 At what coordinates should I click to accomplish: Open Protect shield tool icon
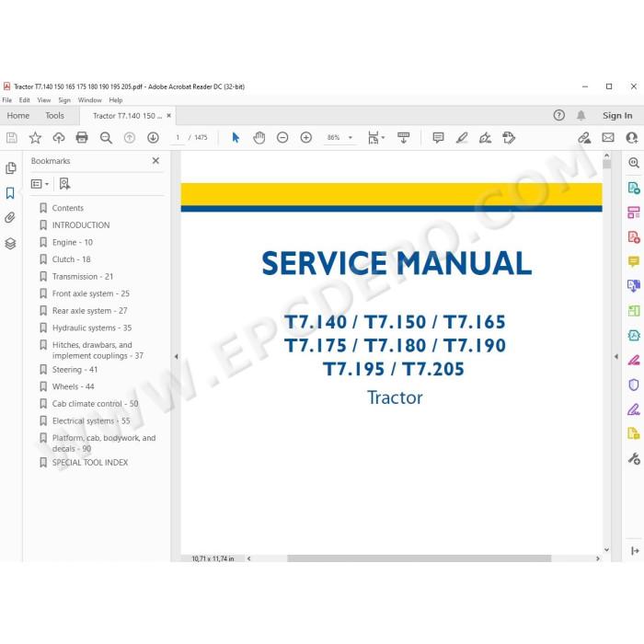point(634,385)
